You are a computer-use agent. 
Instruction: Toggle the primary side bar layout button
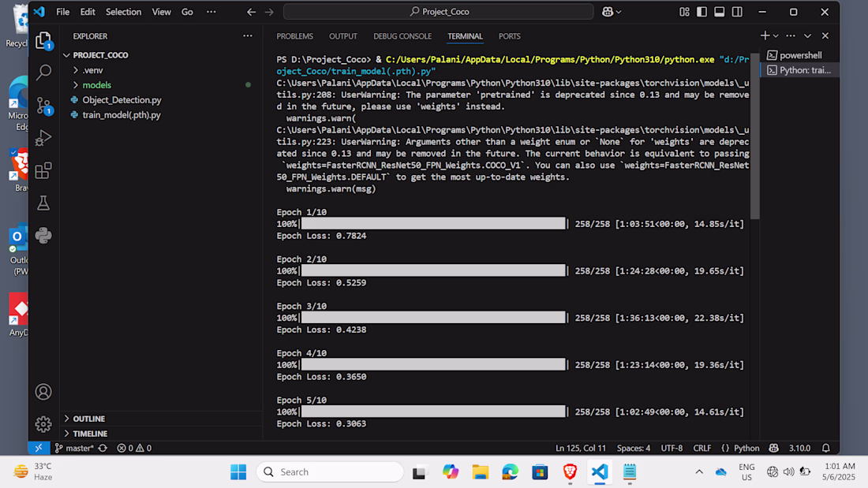(x=702, y=12)
